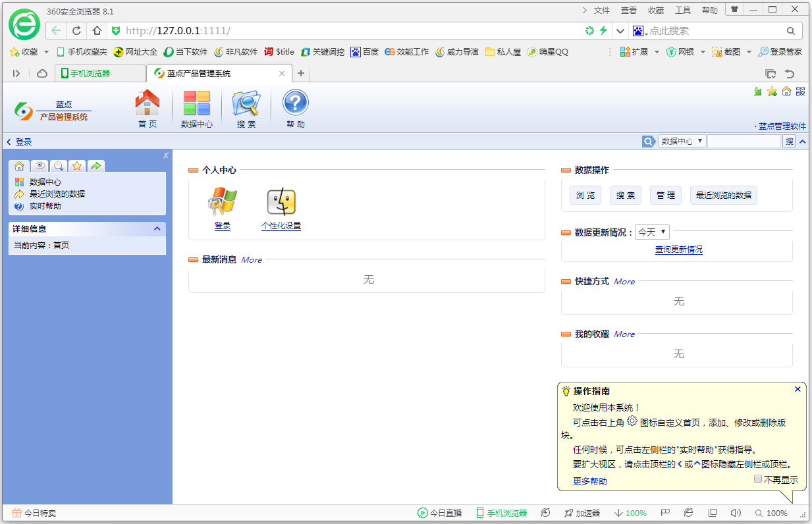Enable the 不再显示 checkbox

point(758,479)
